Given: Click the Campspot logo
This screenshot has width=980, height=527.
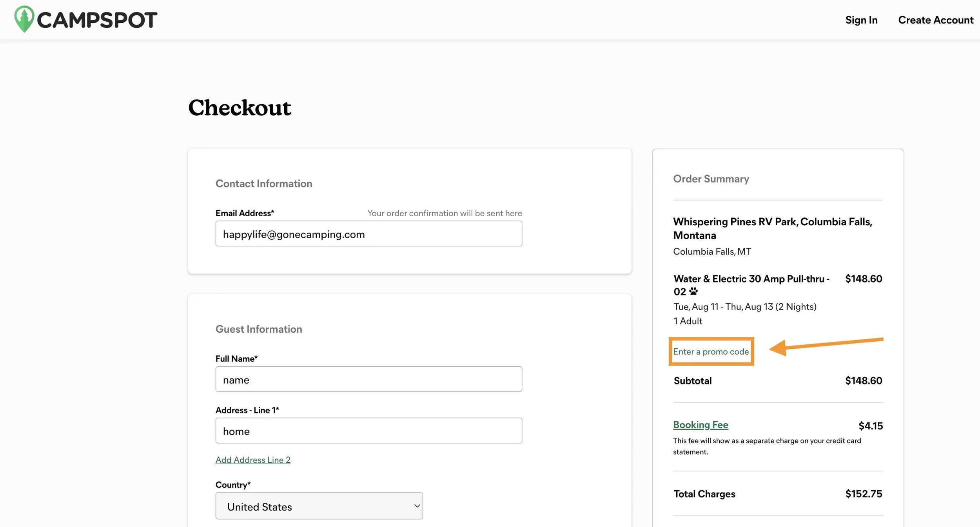Looking at the screenshot, I should point(85,19).
